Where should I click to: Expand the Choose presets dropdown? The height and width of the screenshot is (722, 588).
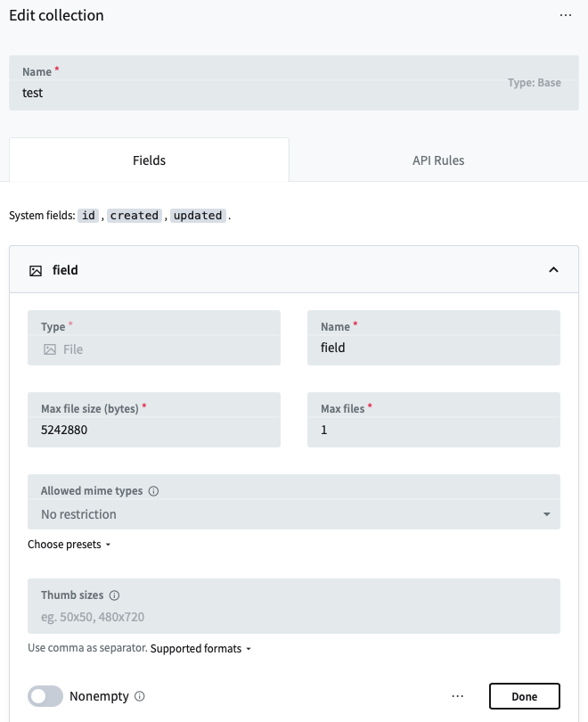[69, 542]
